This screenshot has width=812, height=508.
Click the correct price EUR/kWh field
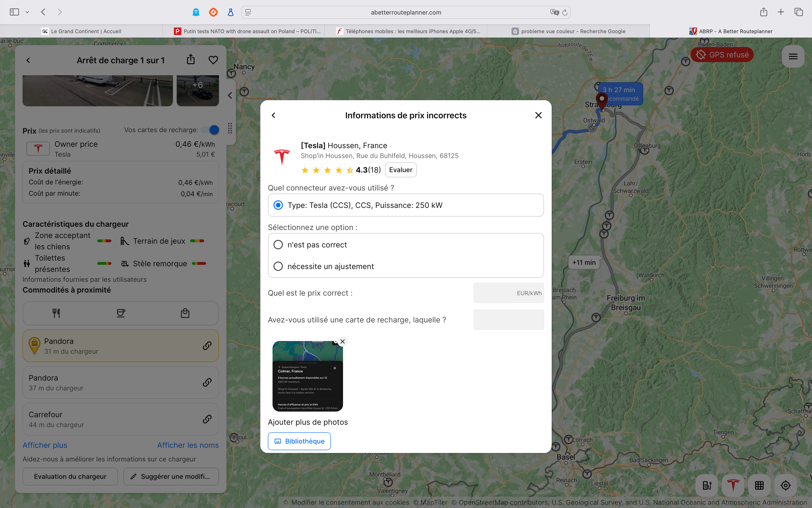click(509, 293)
